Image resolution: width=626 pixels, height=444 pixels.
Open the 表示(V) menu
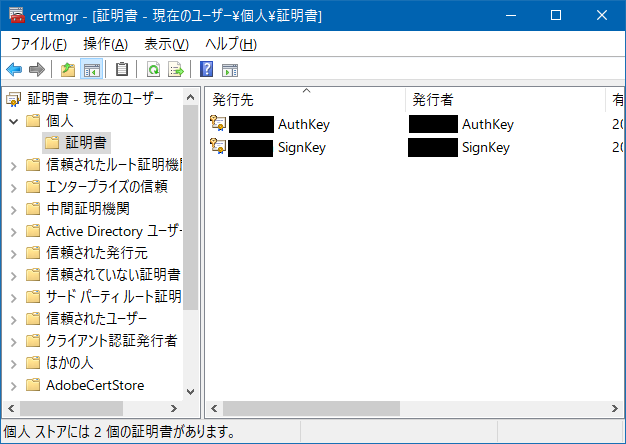pos(166,44)
